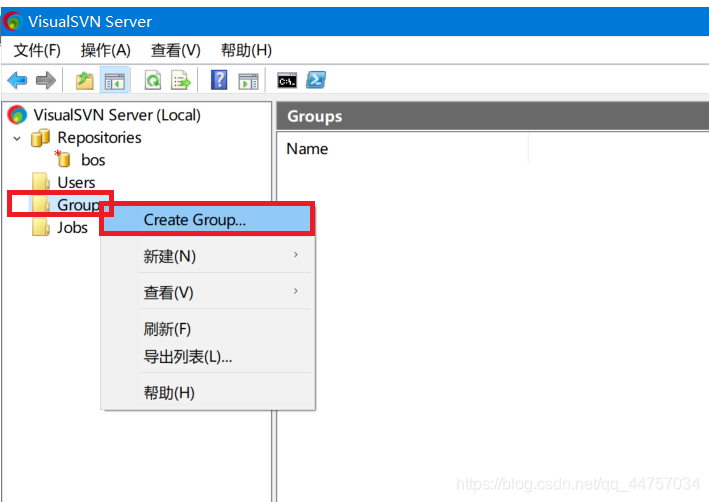The height and width of the screenshot is (502, 709).
Task: Open the 查看(V) menu in menu bar
Action: (175, 50)
